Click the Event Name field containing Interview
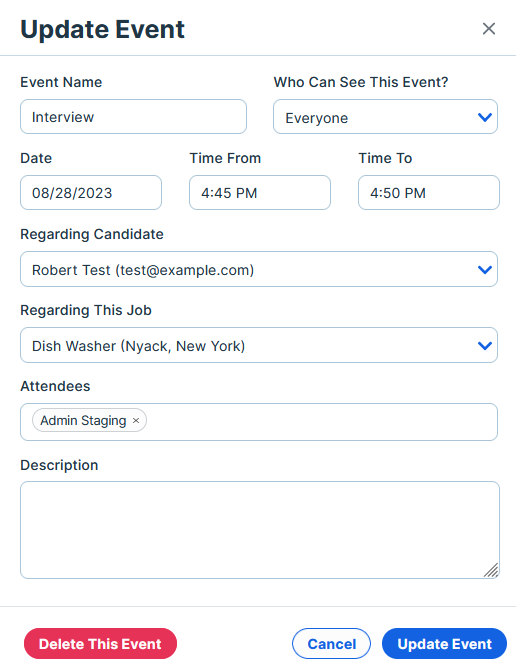 [133, 117]
